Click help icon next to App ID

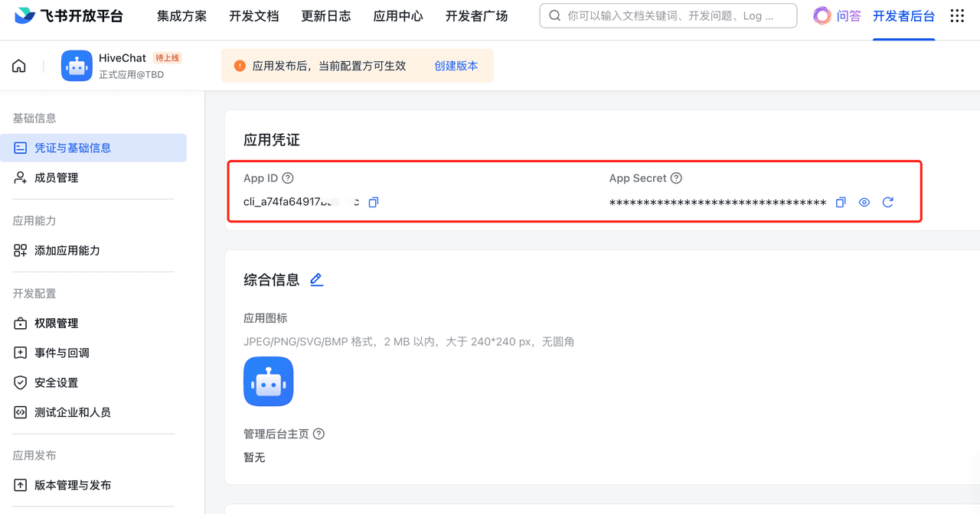(288, 178)
